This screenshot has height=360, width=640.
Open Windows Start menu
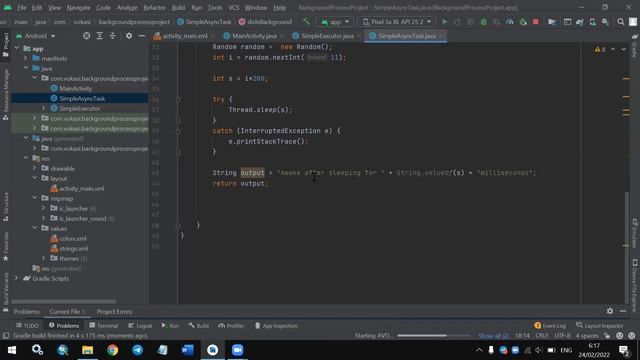click(12, 350)
